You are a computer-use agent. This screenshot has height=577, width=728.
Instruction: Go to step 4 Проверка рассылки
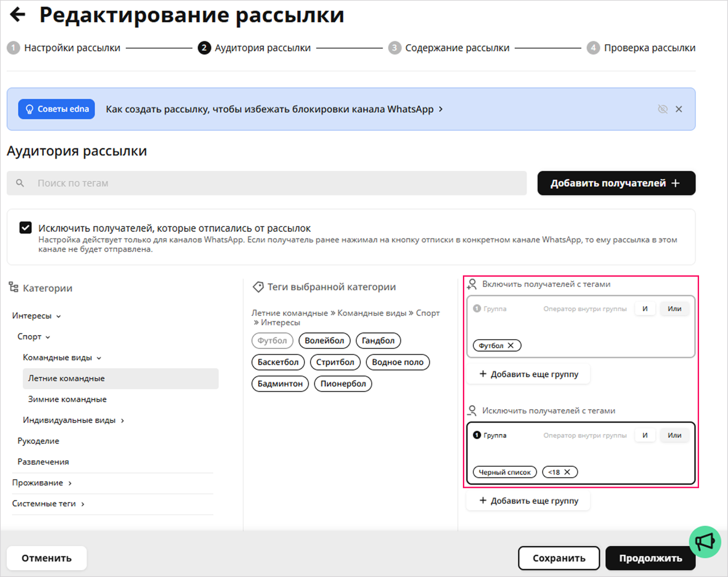click(x=641, y=48)
